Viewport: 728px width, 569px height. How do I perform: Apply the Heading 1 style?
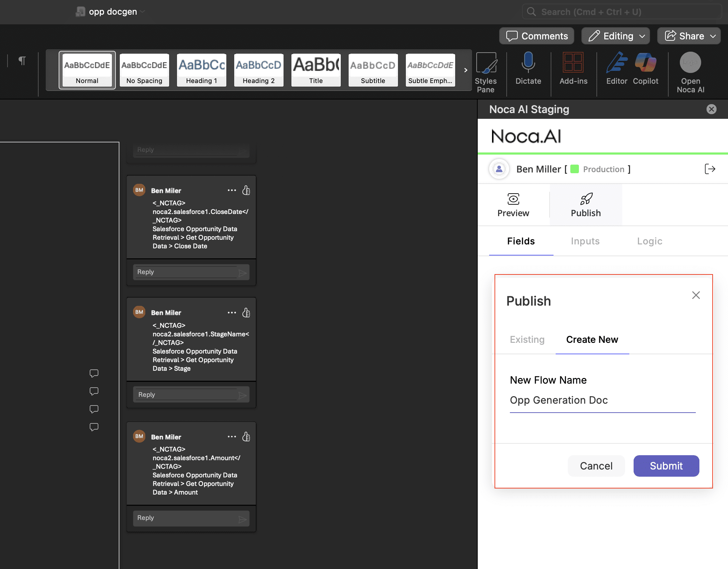click(x=201, y=70)
